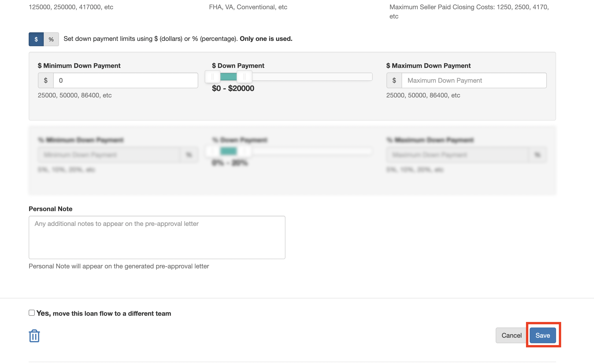Image resolution: width=594 pixels, height=364 pixels.
Task: Click the trash delete icon
Action: [34, 336]
